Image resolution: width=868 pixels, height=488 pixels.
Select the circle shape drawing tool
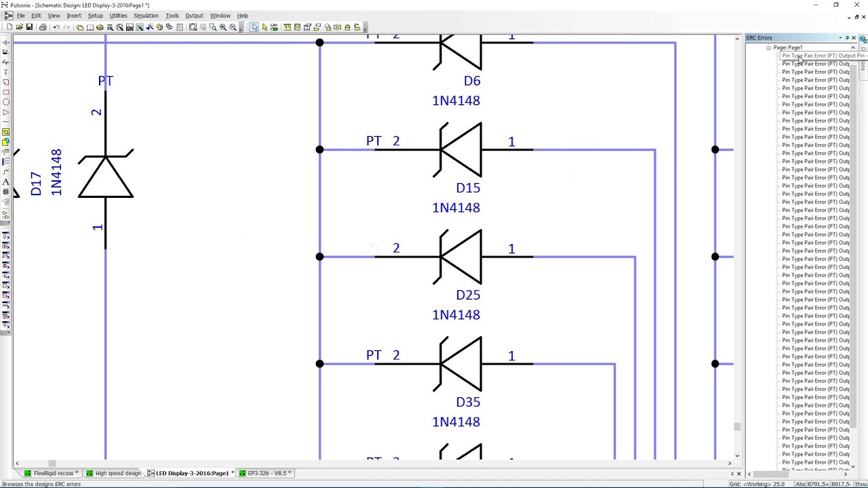point(6,102)
